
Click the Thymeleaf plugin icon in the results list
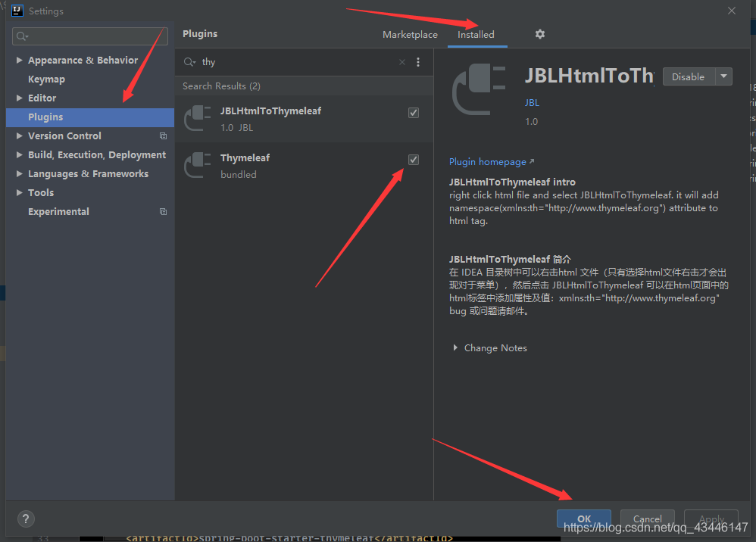198,165
